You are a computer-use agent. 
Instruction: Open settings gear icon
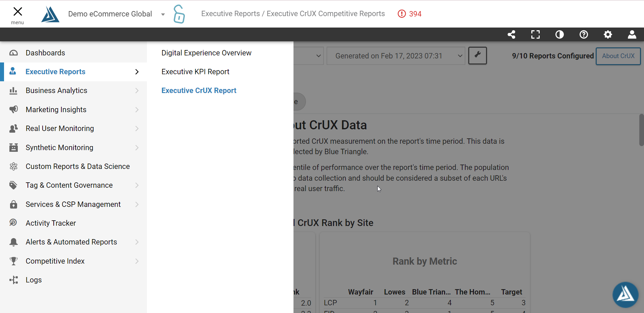tap(608, 35)
